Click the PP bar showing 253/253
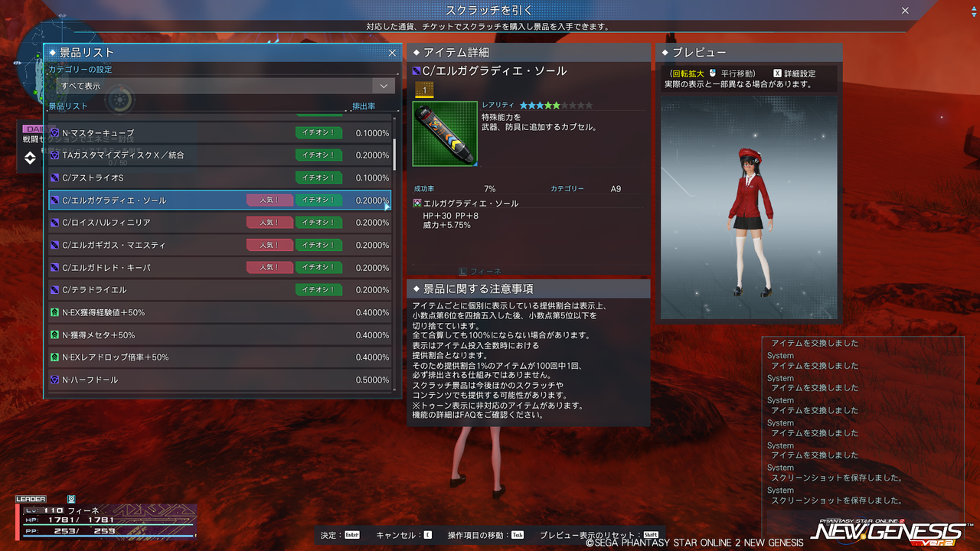The height and width of the screenshot is (551, 980). [109, 530]
